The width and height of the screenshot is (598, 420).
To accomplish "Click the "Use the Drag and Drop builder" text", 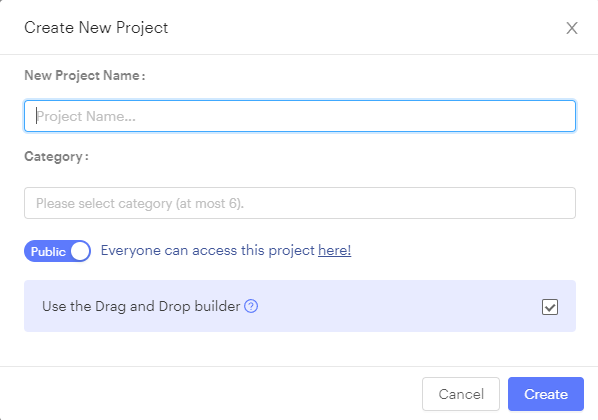I will [x=141, y=306].
